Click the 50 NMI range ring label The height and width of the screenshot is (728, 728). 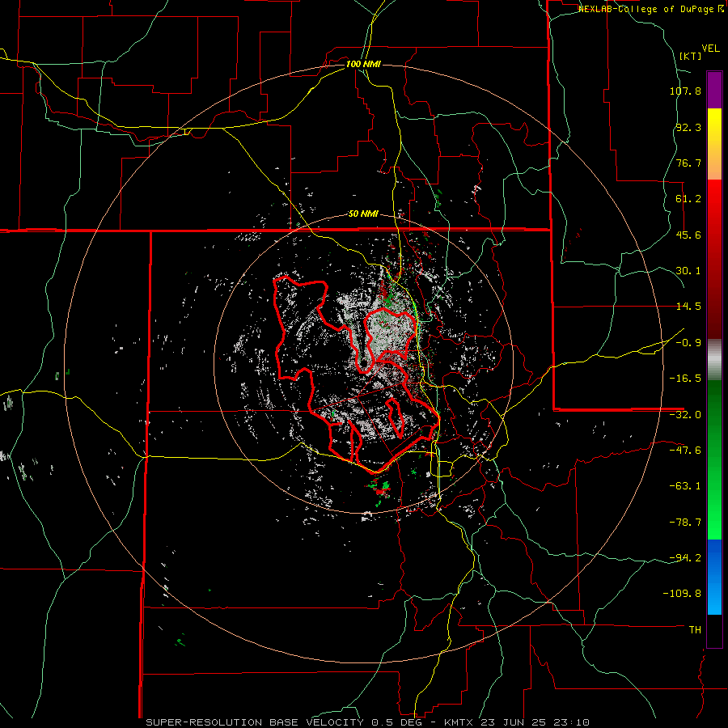(x=363, y=214)
